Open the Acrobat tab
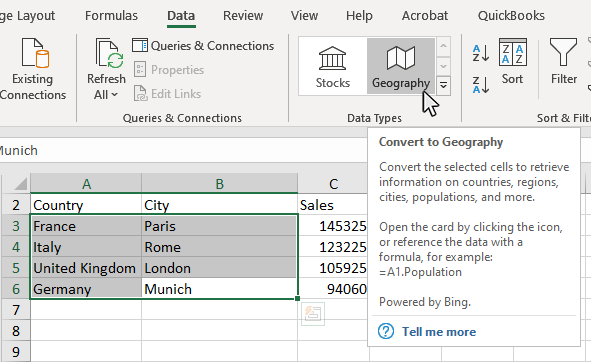 [425, 16]
